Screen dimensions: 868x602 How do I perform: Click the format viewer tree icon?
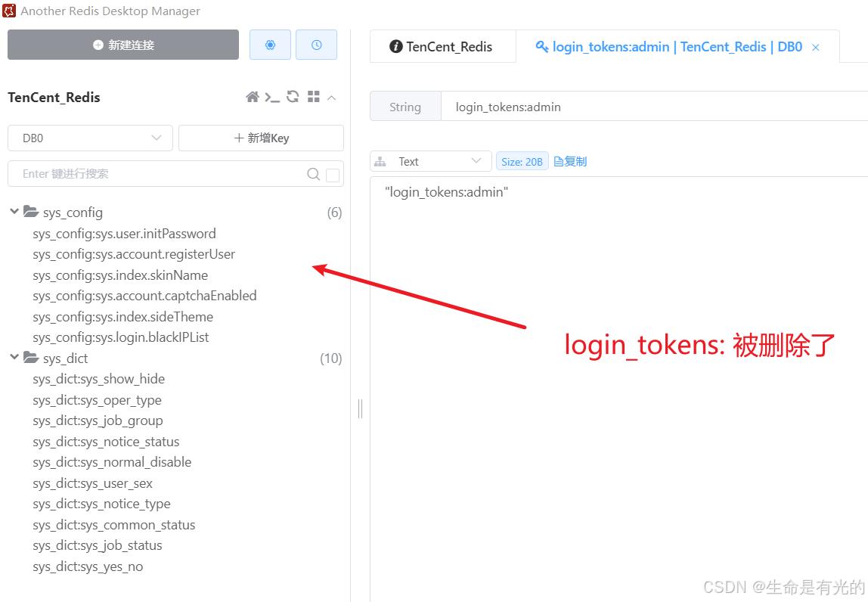click(380, 162)
